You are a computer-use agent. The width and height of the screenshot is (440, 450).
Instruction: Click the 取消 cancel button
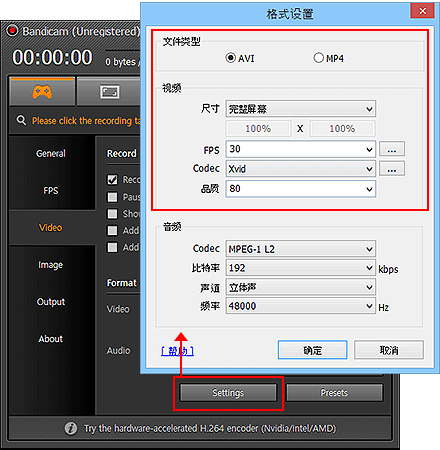tap(389, 350)
